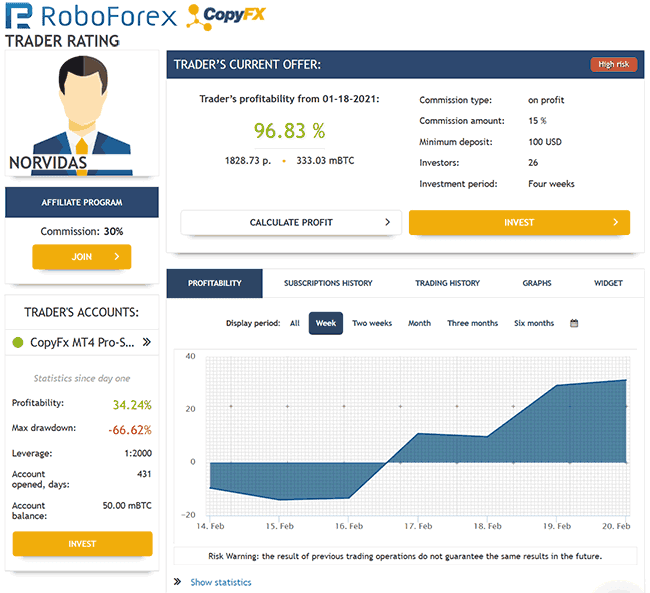Set display period to All
Viewport: 650px width, 593px height.
point(295,323)
